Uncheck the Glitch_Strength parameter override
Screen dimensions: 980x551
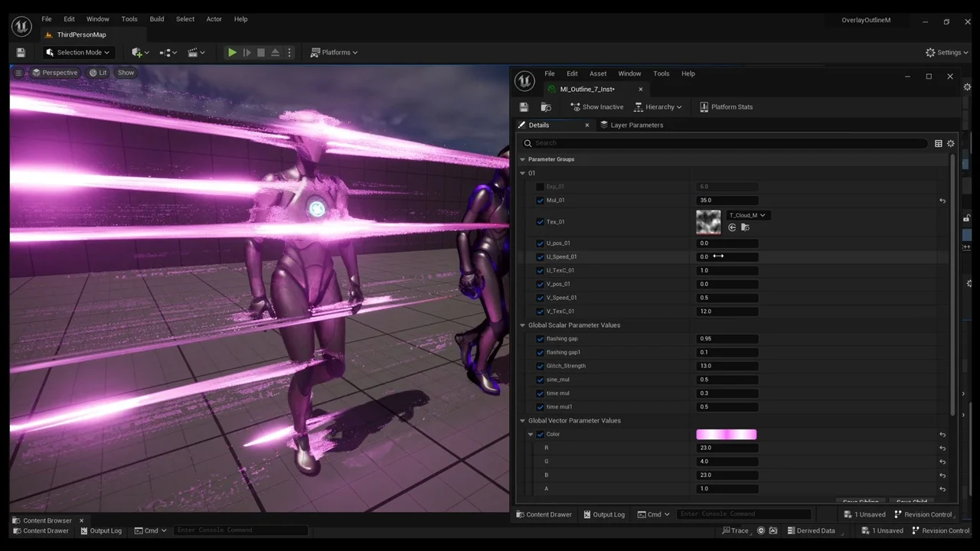click(540, 366)
